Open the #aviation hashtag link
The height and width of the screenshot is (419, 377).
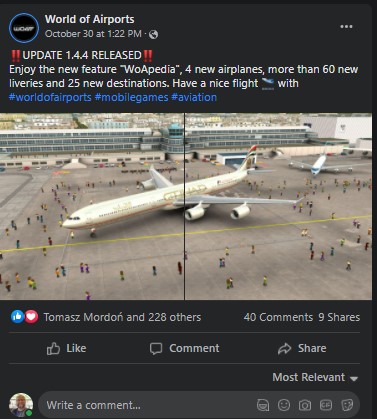(194, 97)
